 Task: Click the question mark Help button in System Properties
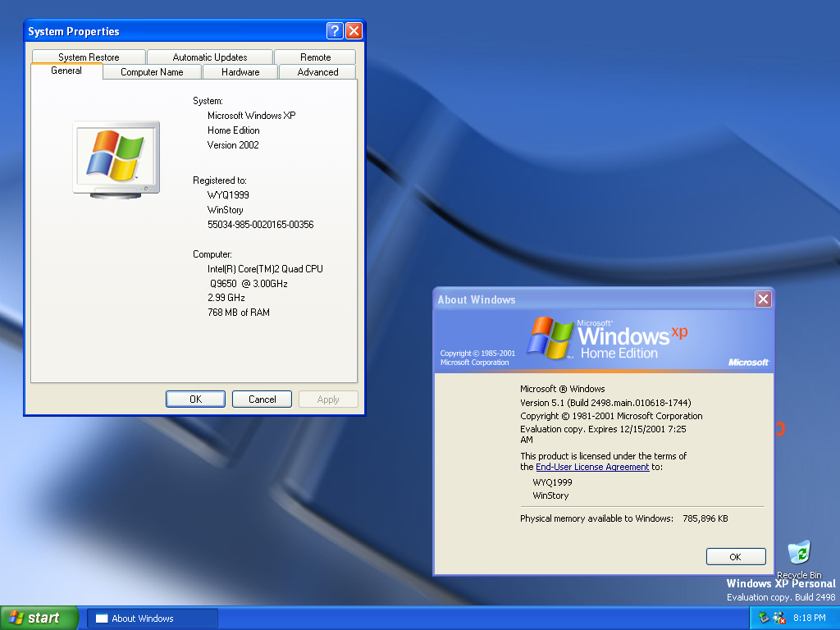pos(335,31)
